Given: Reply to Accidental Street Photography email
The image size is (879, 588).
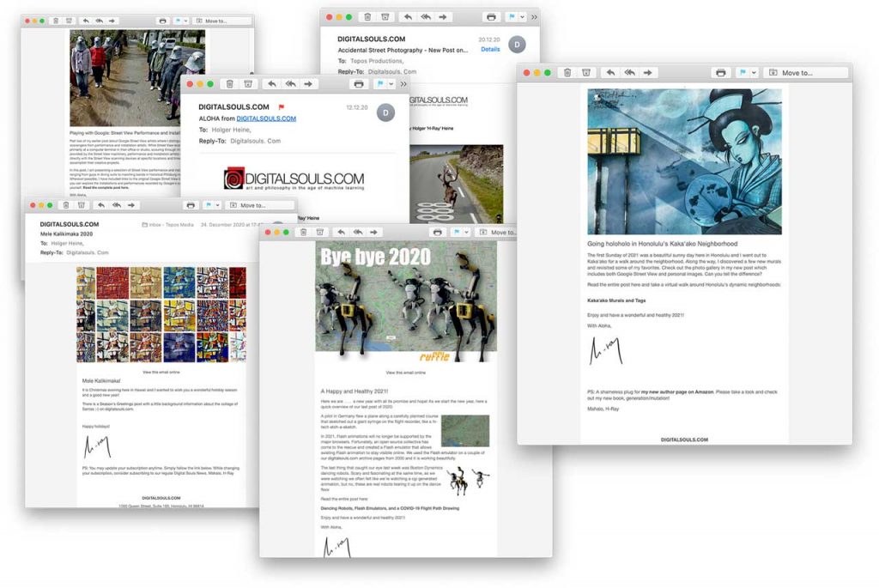Looking at the screenshot, I should [408, 17].
